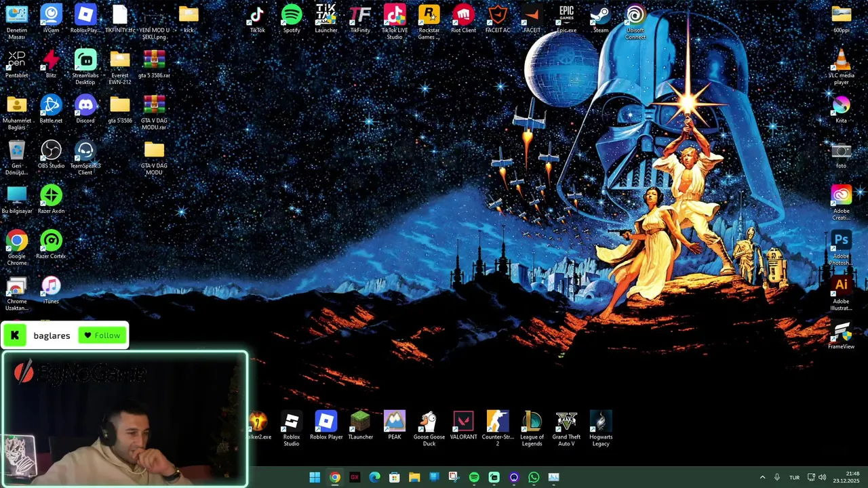868x488 pixels.
Task: Open the XP-Pen Pentablet shortcut
Action: 17,64
